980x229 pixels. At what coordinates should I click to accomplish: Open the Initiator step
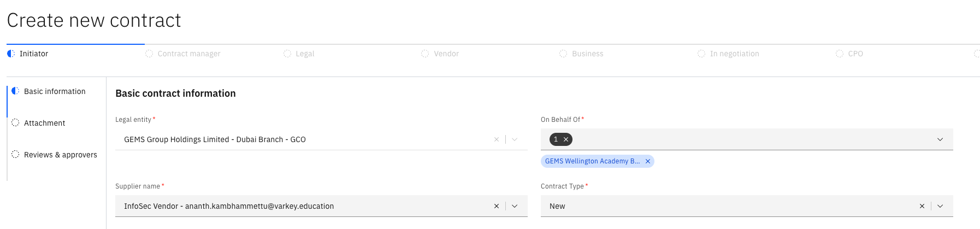point(34,54)
